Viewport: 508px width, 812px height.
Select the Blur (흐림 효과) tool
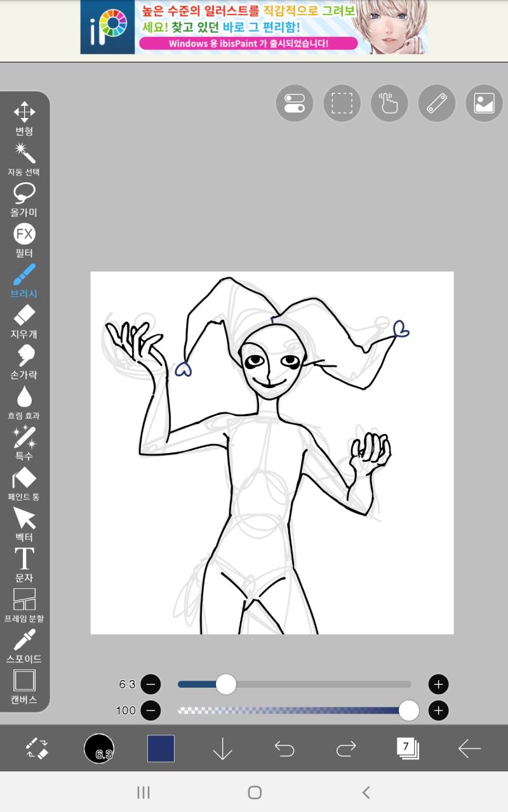tap(24, 403)
